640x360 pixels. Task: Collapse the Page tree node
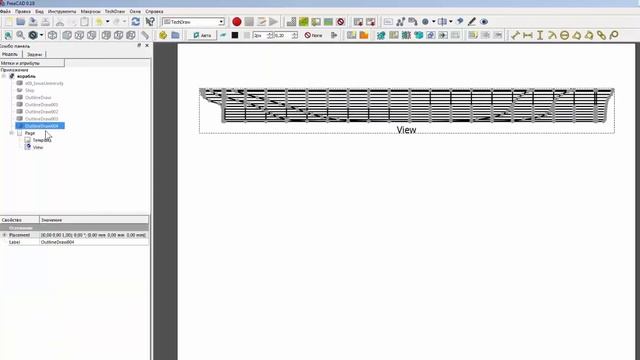point(11,133)
